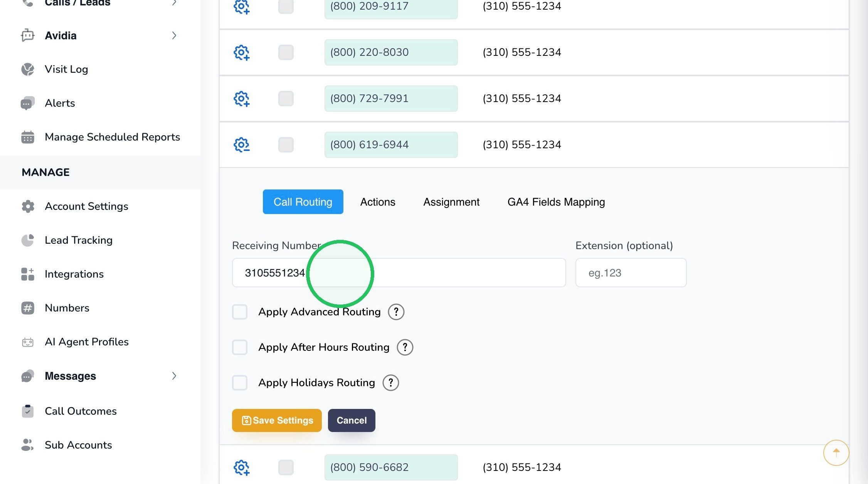Open Alerts in sidebar
Image resolution: width=868 pixels, height=484 pixels.
pos(60,103)
